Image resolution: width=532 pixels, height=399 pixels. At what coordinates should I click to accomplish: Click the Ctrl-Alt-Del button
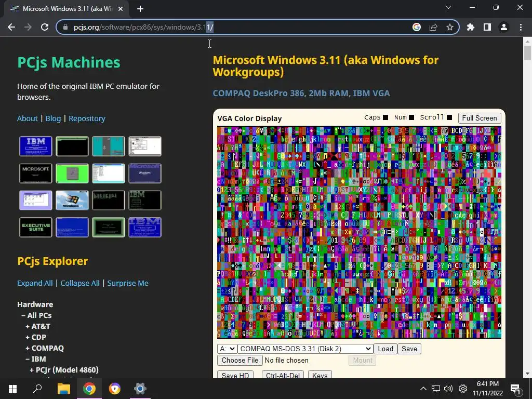(x=283, y=375)
